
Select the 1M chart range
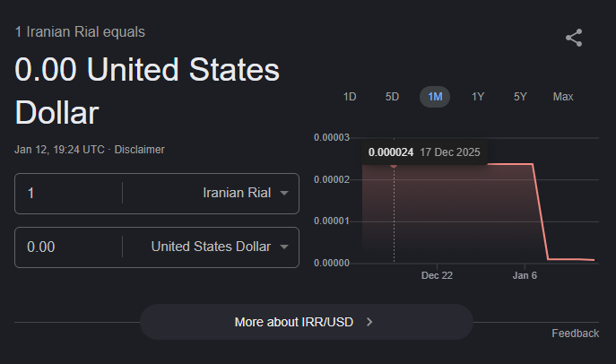(x=435, y=97)
